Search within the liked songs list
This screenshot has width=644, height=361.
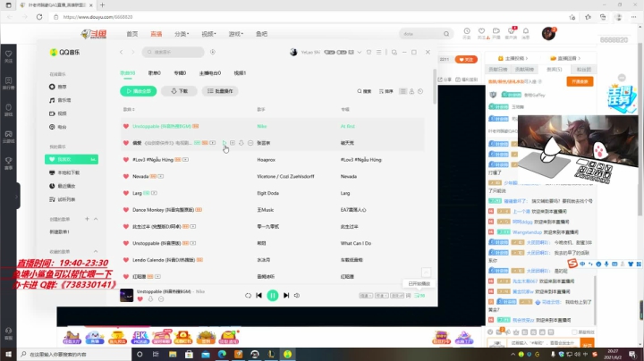click(364, 91)
